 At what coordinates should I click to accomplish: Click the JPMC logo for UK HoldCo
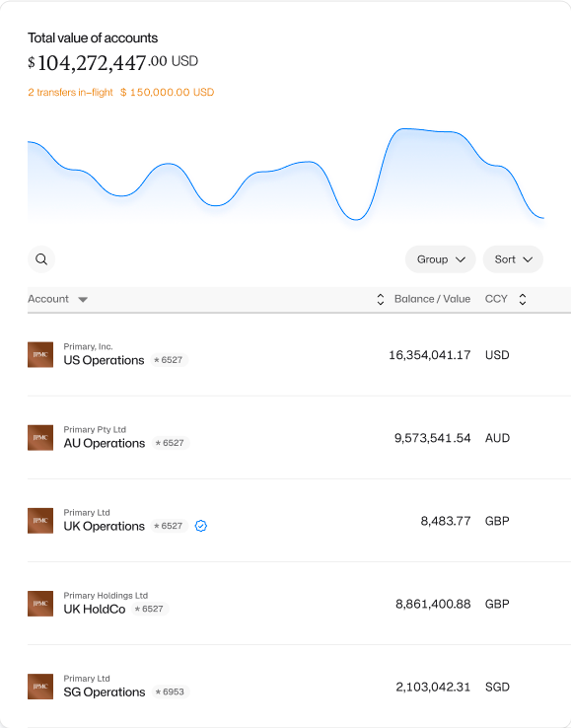coord(40,604)
